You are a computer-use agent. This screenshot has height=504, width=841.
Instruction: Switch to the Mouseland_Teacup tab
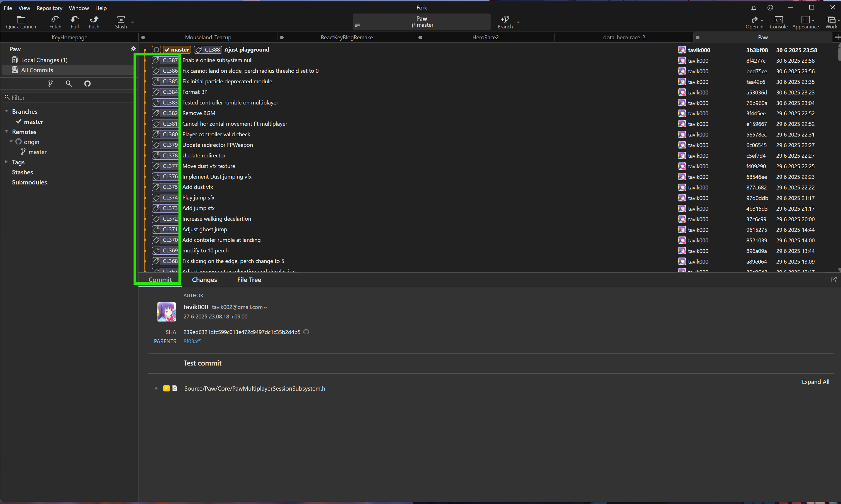click(x=208, y=37)
